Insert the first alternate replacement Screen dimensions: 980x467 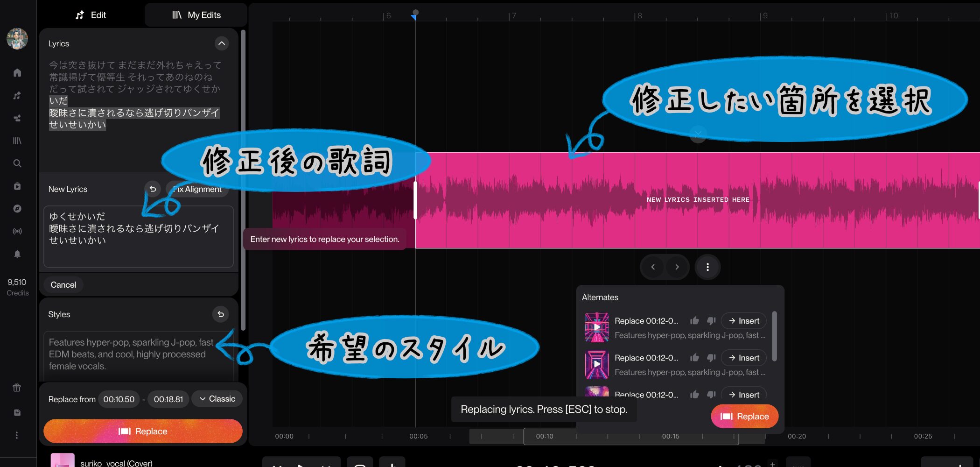pyautogui.click(x=744, y=321)
